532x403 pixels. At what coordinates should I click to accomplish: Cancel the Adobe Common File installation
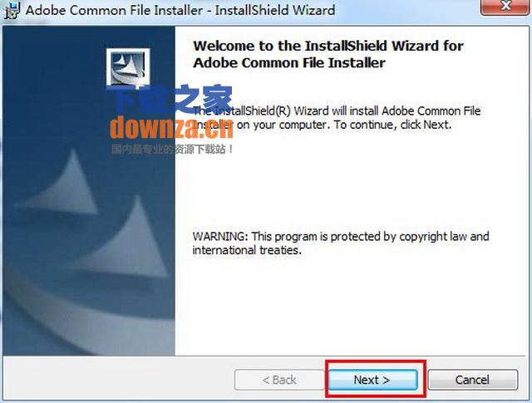[473, 380]
